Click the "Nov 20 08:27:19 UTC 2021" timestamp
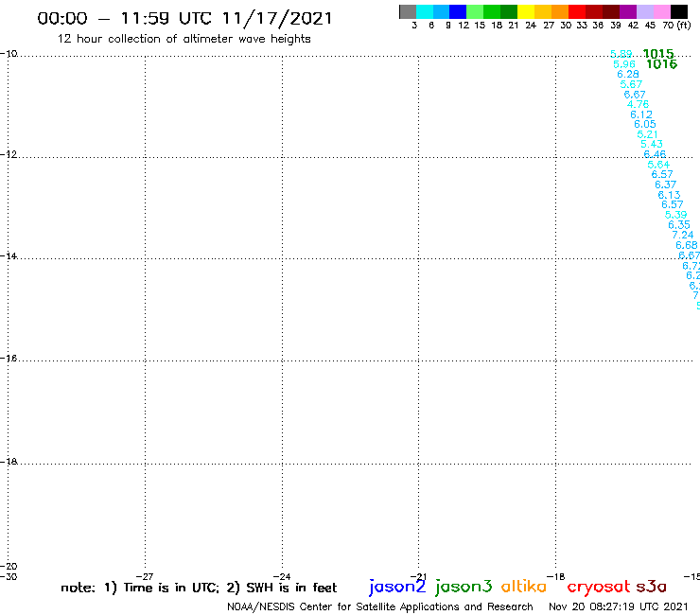This screenshot has height=615, width=700. pos(619,606)
